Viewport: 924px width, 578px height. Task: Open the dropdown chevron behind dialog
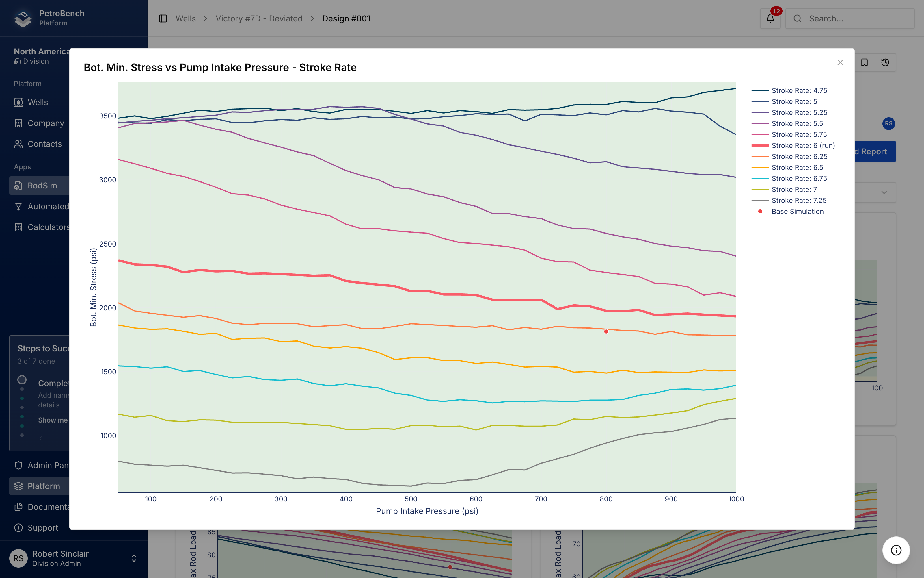pos(884,192)
